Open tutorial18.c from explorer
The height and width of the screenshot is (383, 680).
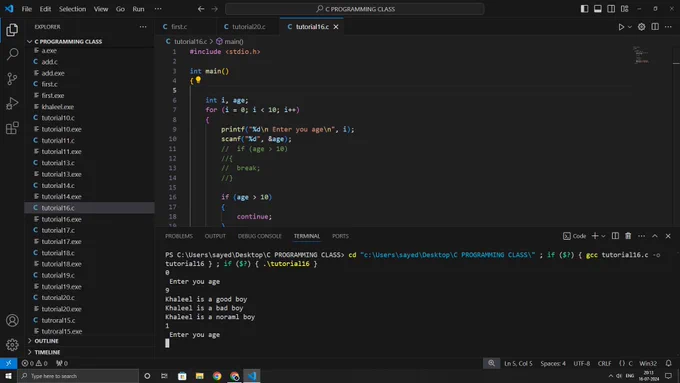[58, 253]
